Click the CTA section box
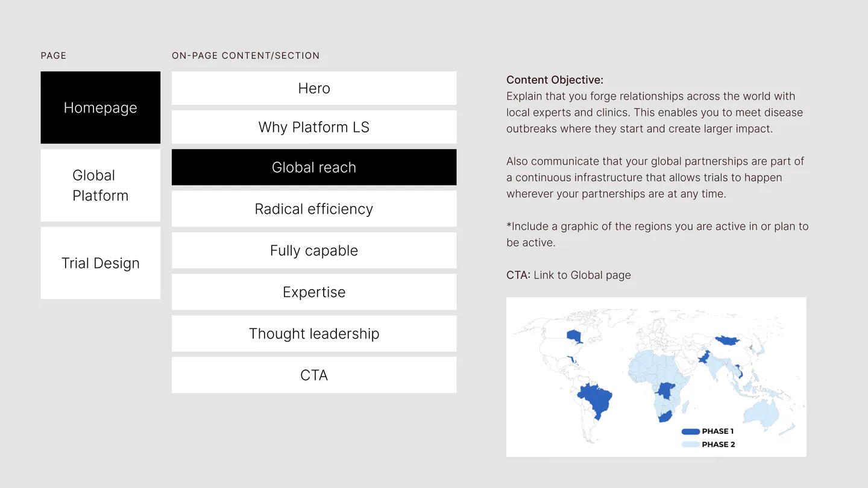Viewport: 868px width, 488px height. [x=314, y=375]
